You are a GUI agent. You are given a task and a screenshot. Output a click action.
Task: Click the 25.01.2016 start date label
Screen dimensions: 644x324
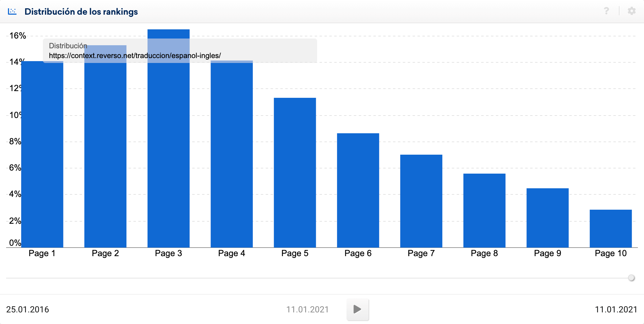(x=28, y=309)
